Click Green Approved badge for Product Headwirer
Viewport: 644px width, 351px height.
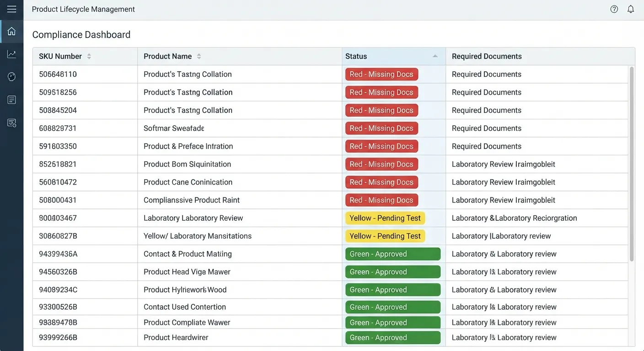(393, 338)
